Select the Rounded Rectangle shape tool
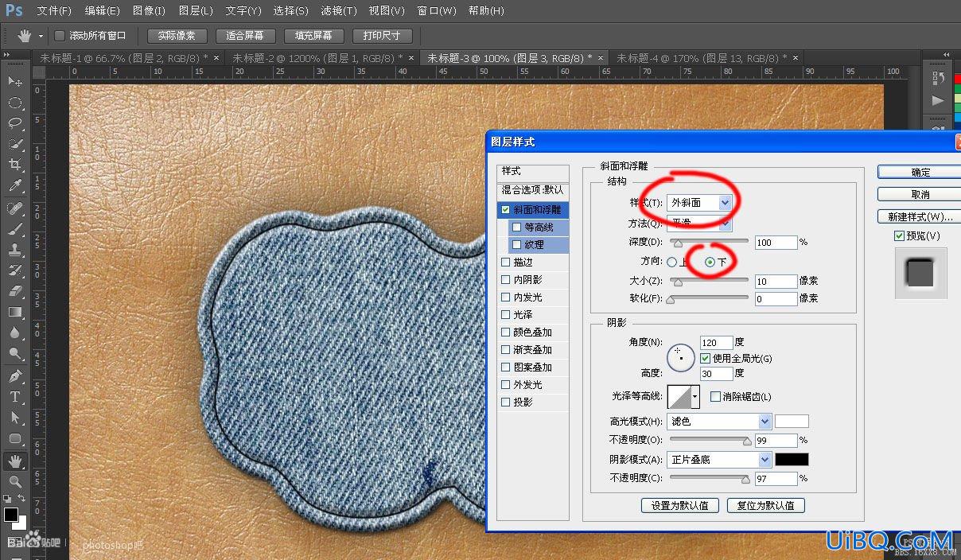The height and width of the screenshot is (560, 961). [15, 438]
